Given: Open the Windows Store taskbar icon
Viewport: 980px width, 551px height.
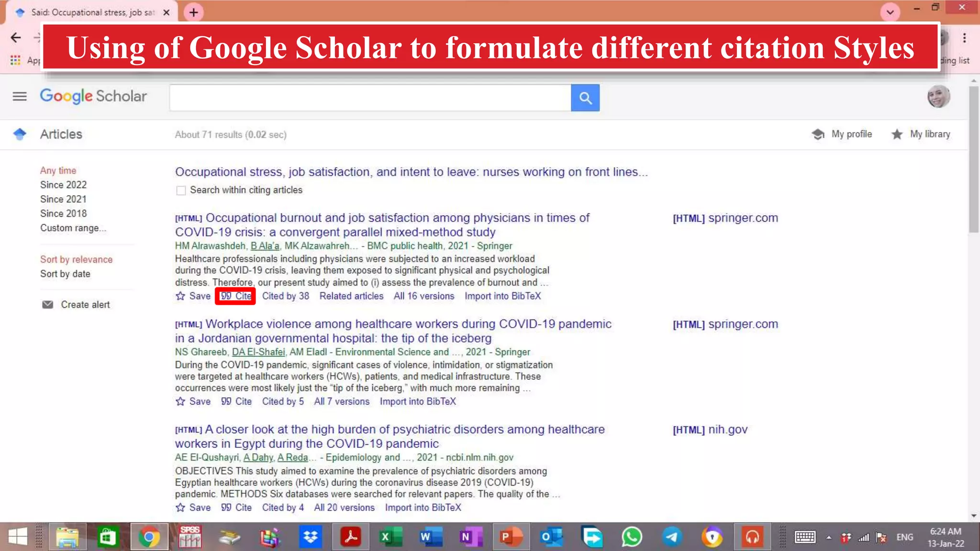Looking at the screenshot, I should tap(107, 537).
